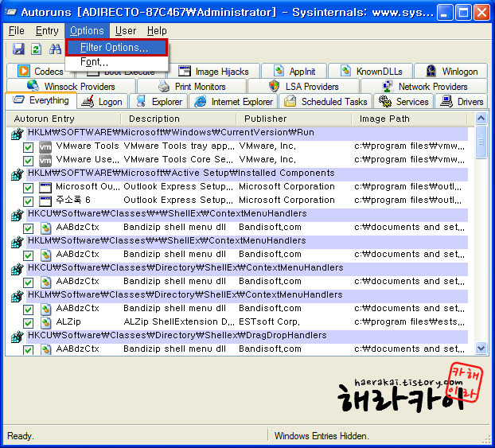Click the list scroll down arrow

[x=481, y=349]
